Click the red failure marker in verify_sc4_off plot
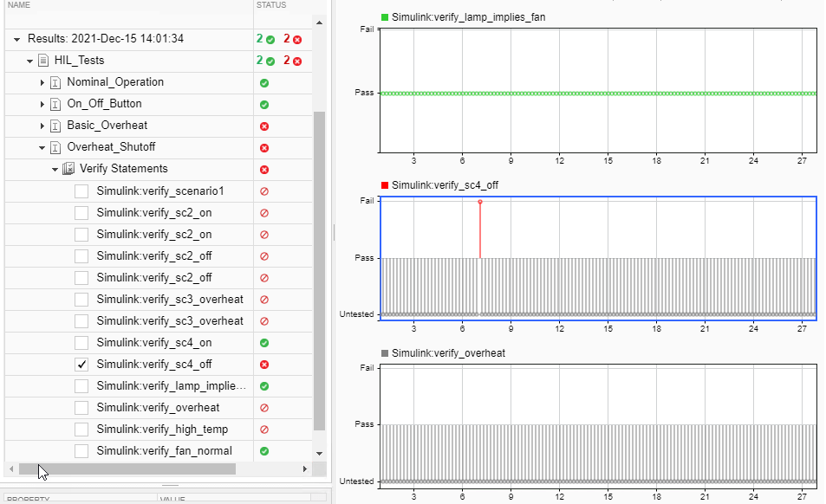Screen dimensions: 826x504 [480, 202]
